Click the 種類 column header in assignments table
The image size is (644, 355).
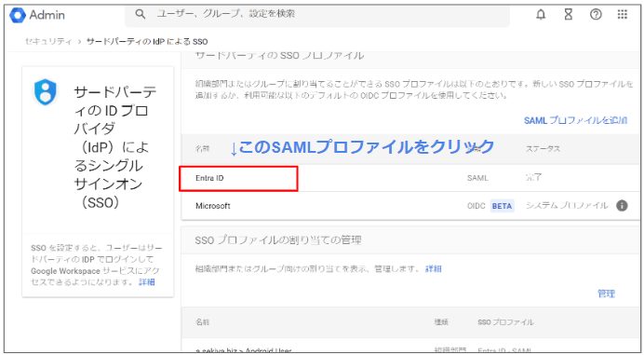441,322
